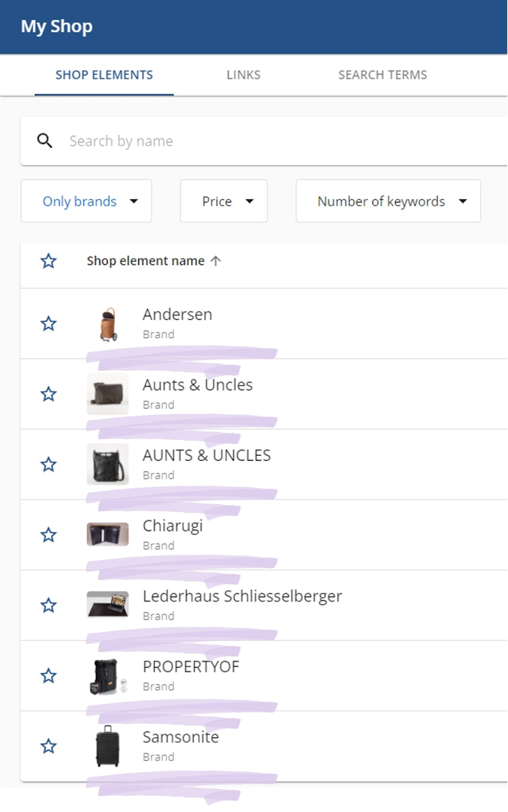Open the Only brands dropdown

click(x=86, y=201)
